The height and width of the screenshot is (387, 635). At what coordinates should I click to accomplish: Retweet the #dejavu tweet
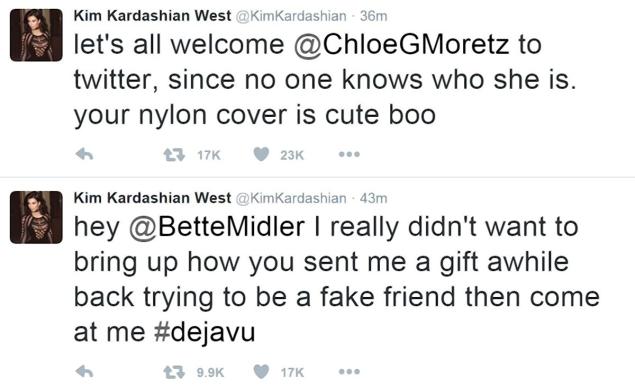(174, 372)
